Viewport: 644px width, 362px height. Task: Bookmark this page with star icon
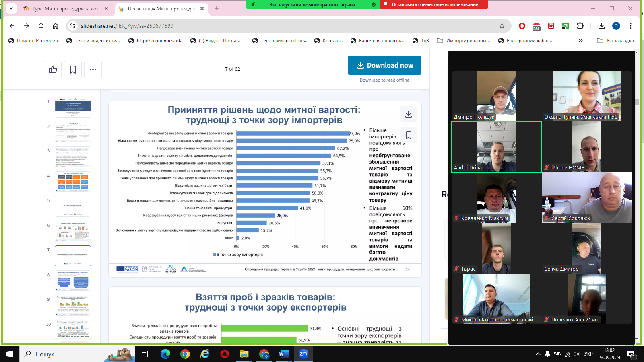(x=502, y=26)
